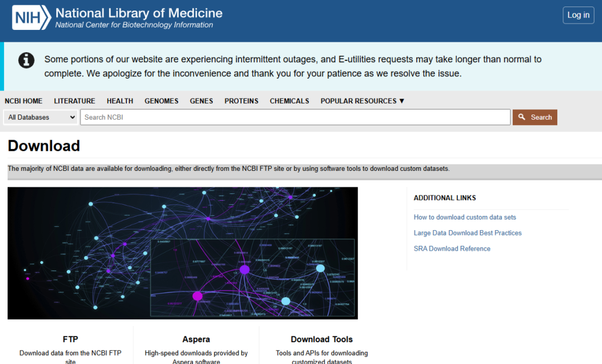Select the Chemicals menu item
Image resolution: width=602 pixels, height=364 pixels.
coord(289,101)
